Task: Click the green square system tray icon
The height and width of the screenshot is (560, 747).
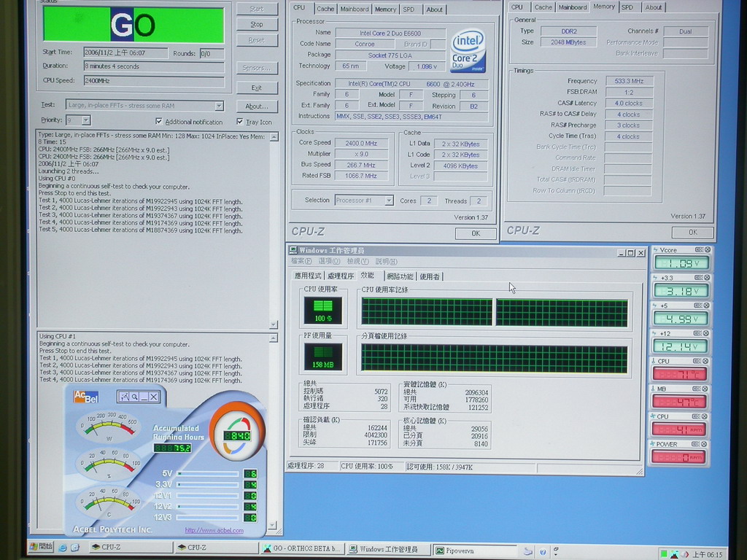Action: pos(664,554)
